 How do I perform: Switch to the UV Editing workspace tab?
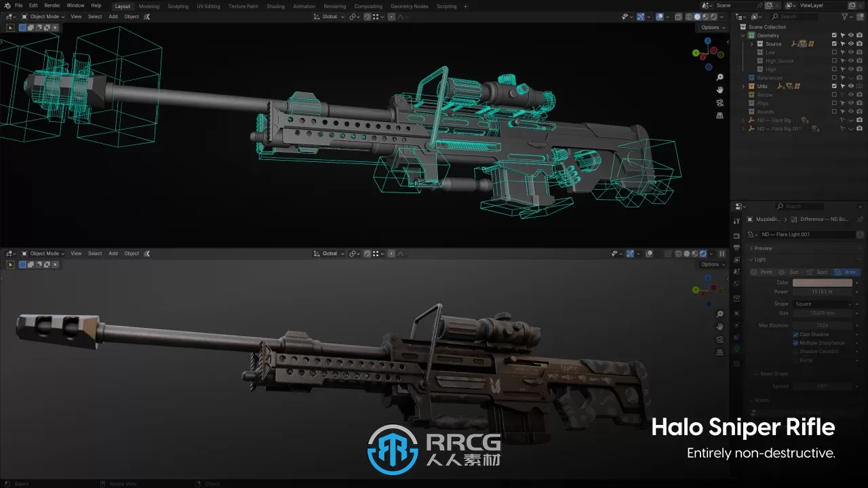(x=208, y=6)
